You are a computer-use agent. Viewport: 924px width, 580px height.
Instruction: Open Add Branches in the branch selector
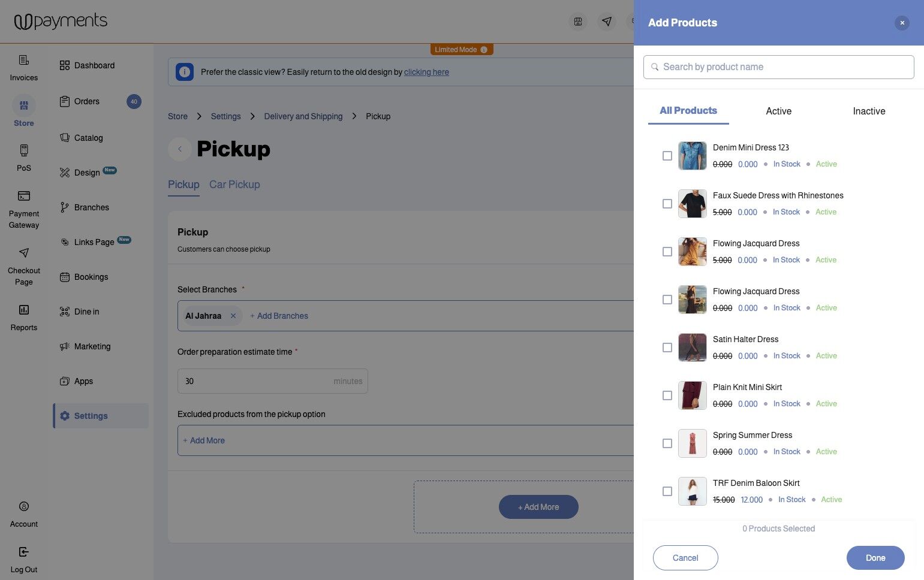click(x=279, y=316)
